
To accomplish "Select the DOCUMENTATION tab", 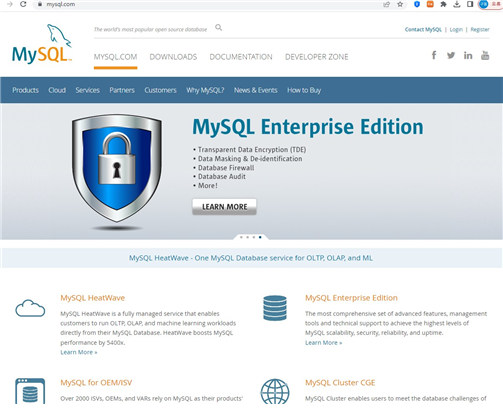I will 241,57.
